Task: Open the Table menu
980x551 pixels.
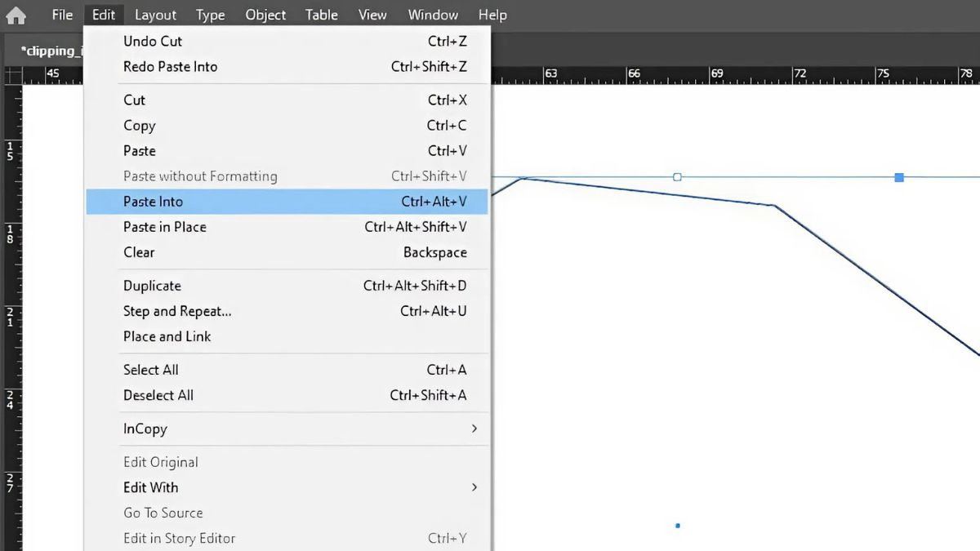Action: point(321,15)
